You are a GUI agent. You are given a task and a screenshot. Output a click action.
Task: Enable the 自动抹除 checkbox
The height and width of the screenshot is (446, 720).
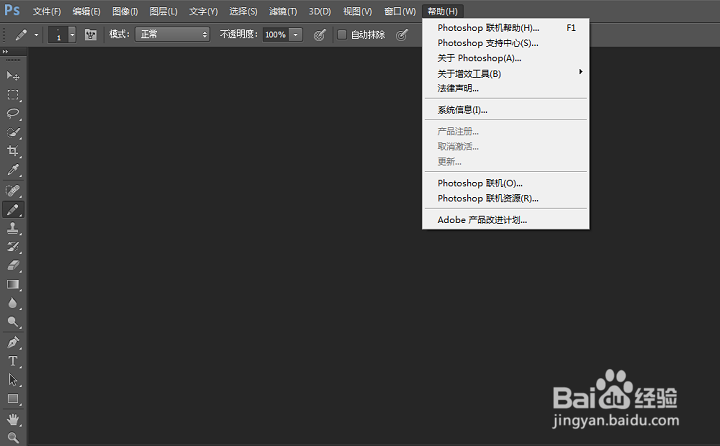[342, 34]
